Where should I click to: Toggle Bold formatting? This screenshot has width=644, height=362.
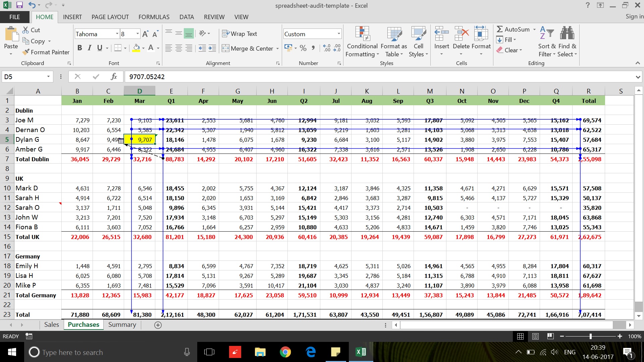[79, 48]
